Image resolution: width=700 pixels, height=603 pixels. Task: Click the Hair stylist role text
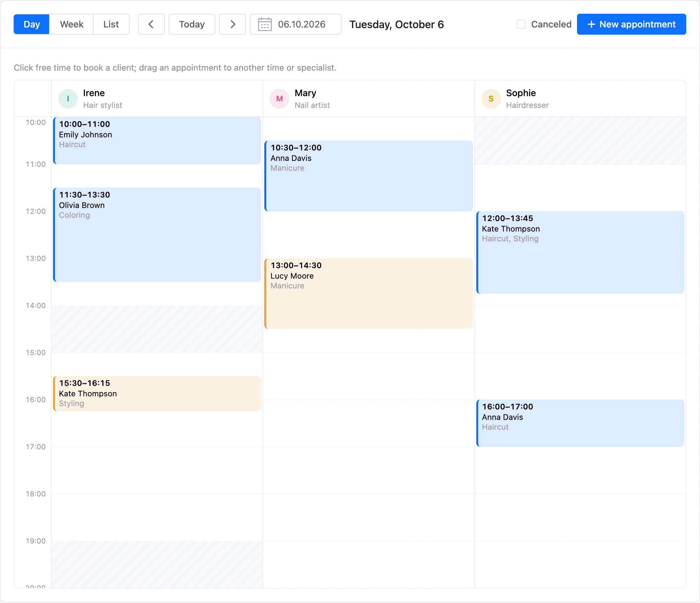tap(103, 105)
